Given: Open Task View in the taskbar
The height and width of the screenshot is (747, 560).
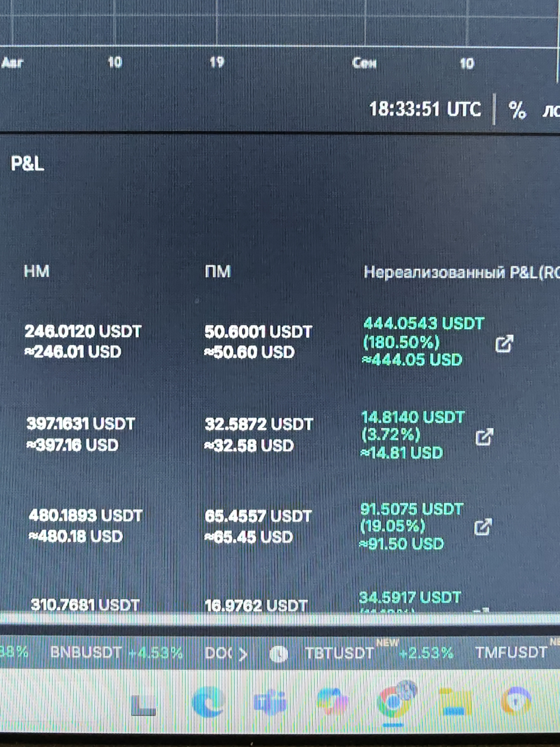Looking at the screenshot, I should tap(144, 704).
